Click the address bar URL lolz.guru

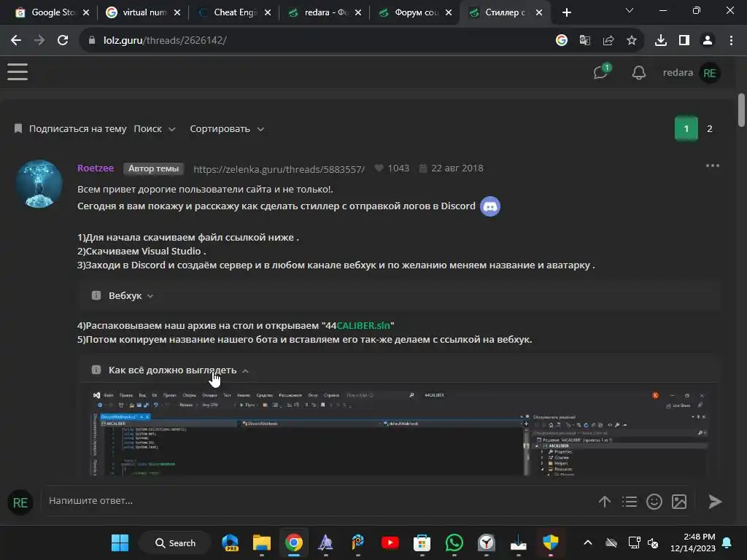[x=165, y=41]
